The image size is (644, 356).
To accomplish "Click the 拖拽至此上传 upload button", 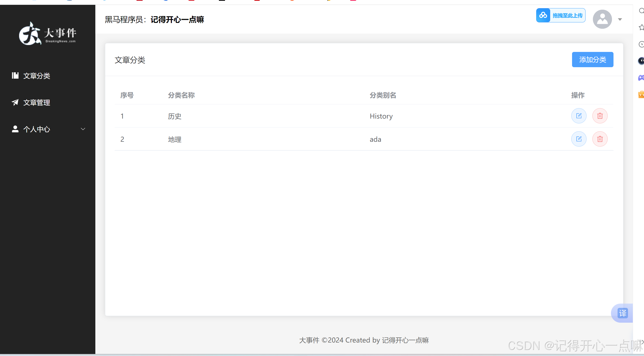I will pyautogui.click(x=561, y=15).
